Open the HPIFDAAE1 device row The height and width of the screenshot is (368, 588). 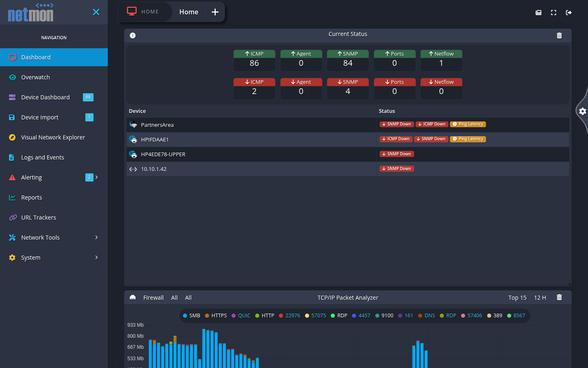[348, 139]
